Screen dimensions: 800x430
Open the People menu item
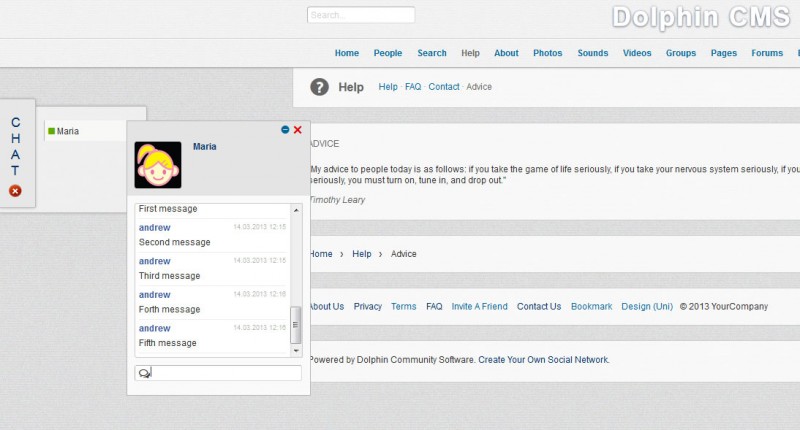[388, 53]
